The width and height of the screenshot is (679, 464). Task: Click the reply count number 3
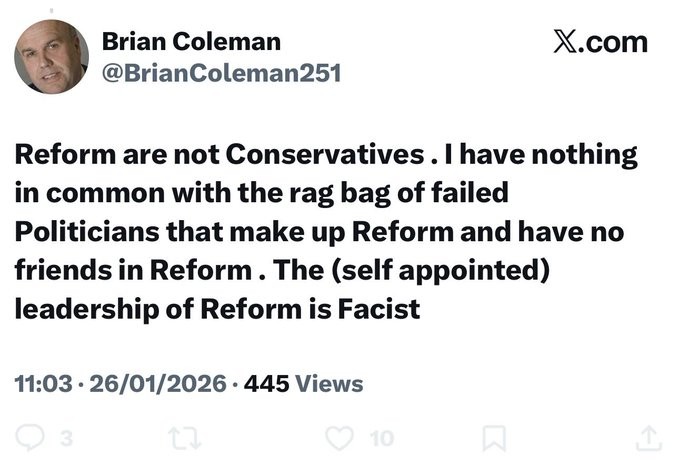[66, 437]
